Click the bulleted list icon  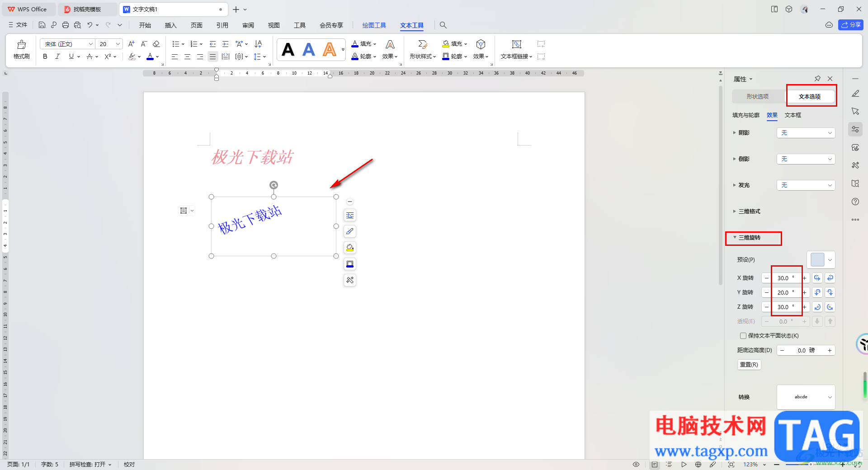[176, 44]
